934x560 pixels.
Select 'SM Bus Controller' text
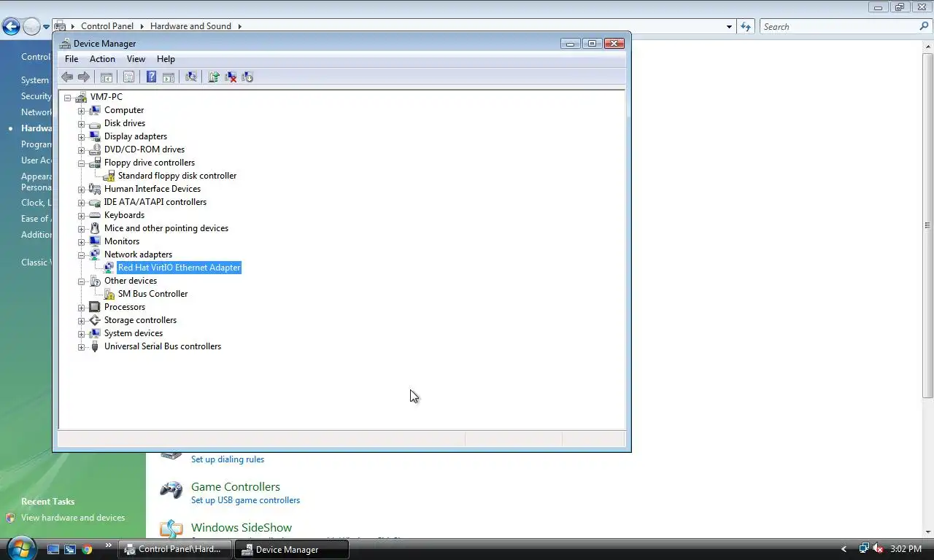[x=153, y=294]
